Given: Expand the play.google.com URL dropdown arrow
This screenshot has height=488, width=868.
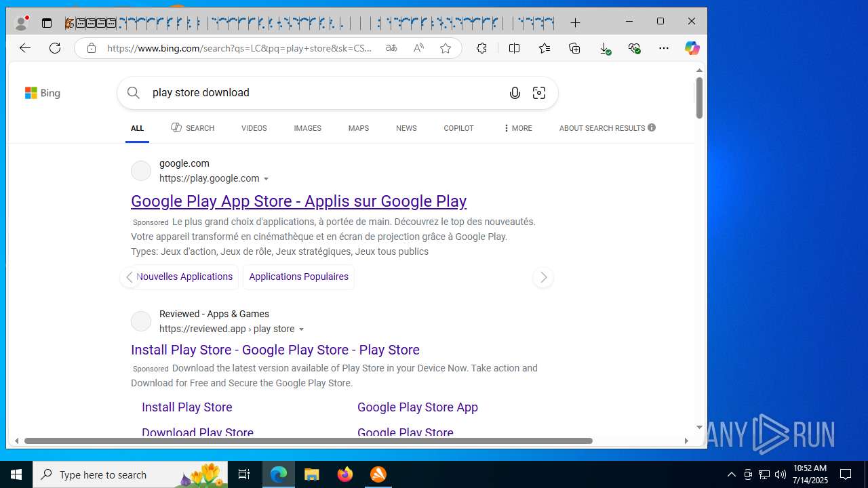Looking at the screenshot, I should point(267,179).
